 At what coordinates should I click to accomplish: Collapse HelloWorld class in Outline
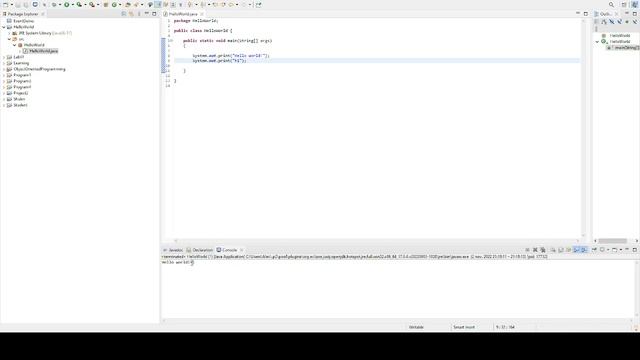[598, 42]
